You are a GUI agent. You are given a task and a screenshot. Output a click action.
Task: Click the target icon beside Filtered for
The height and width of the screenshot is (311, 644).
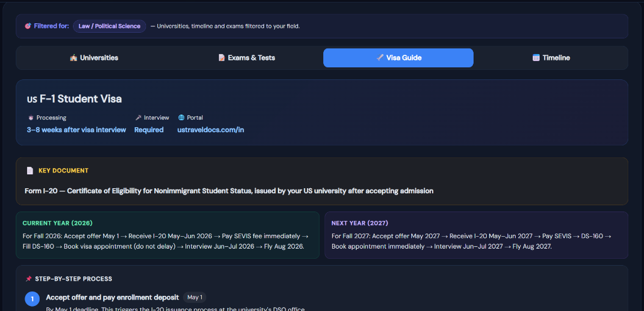[28, 26]
